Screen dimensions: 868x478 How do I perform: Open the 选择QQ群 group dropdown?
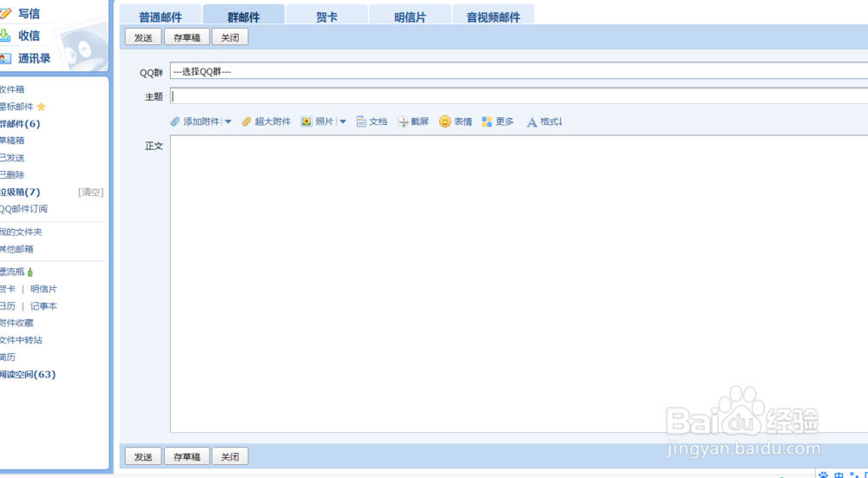pos(519,71)
